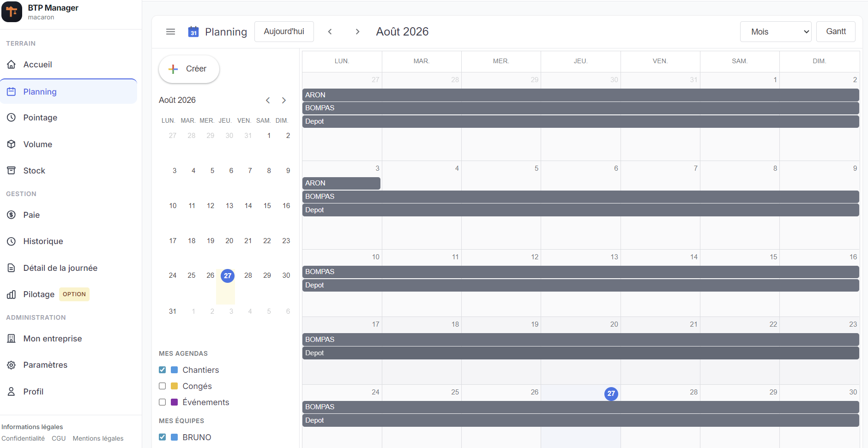Open the ARON event in the first week row

[581, 95]
